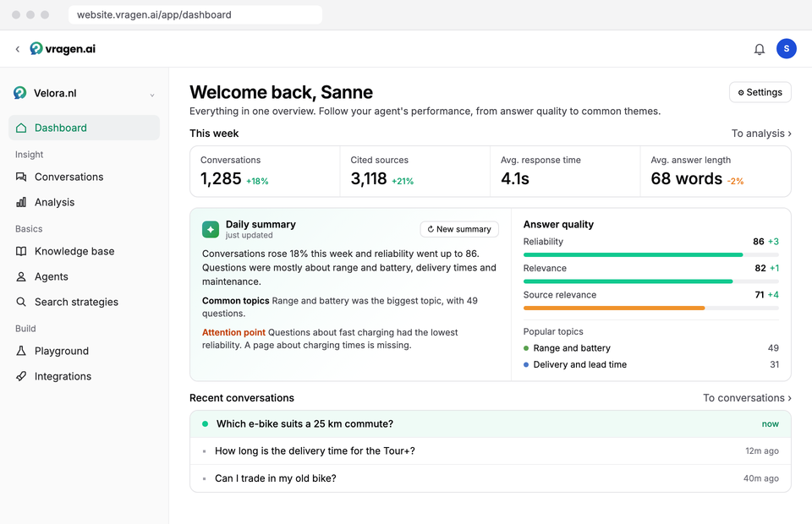The width and height of the screenshot is (812, 524).
Task: Open the Conversations menu item
Action: 84,177
